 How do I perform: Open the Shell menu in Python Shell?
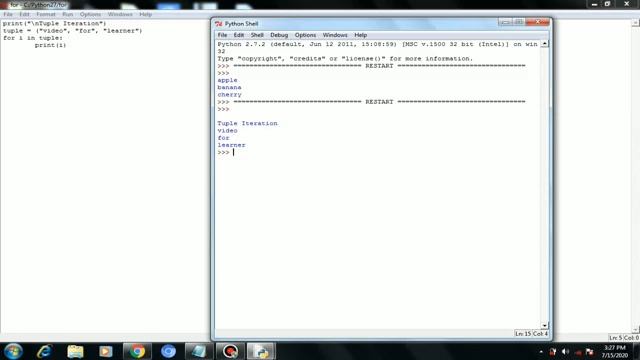[x=257, y=35]
